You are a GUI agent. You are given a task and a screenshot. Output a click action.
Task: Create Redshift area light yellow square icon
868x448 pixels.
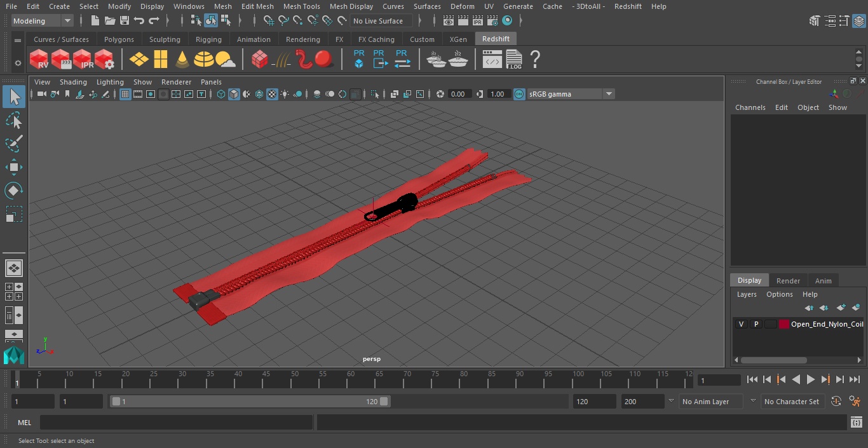coord(161,60)
